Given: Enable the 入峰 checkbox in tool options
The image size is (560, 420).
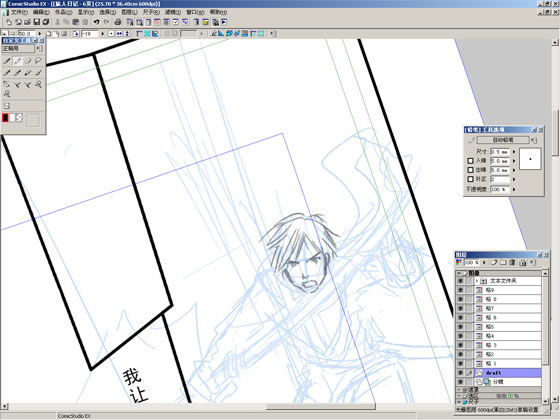Looking at the screenshot, I should click(470, 161).
